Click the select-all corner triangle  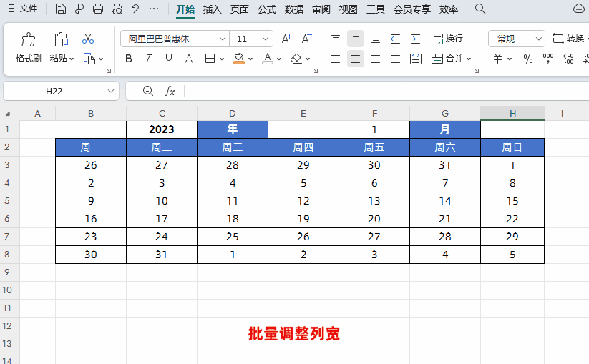point(8,114)
